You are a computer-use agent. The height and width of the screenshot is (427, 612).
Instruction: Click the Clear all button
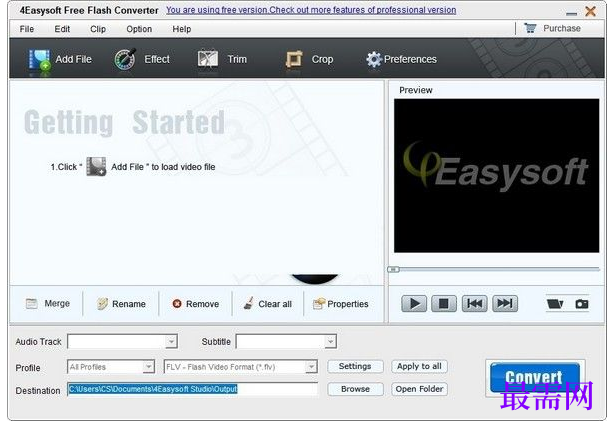(268, 304)
